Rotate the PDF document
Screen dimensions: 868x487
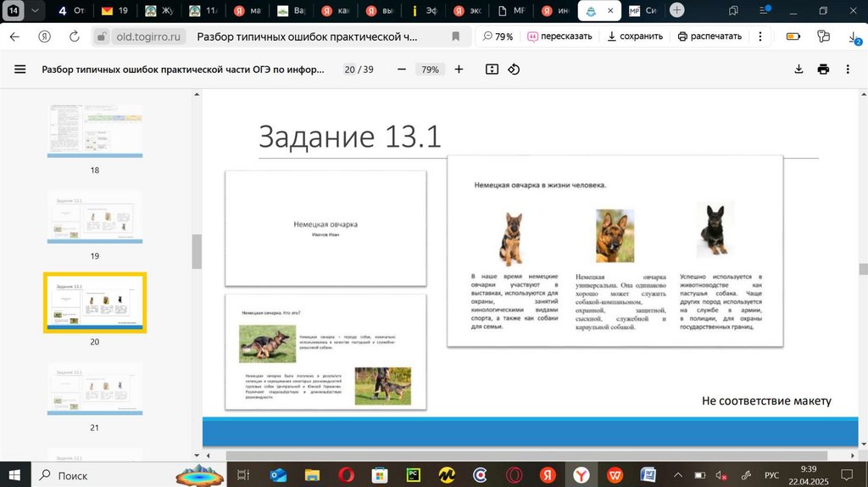[514, 70]
